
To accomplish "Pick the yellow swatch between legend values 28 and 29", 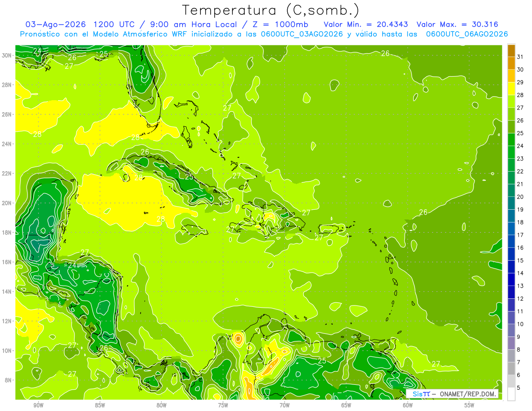I will 512,89.
